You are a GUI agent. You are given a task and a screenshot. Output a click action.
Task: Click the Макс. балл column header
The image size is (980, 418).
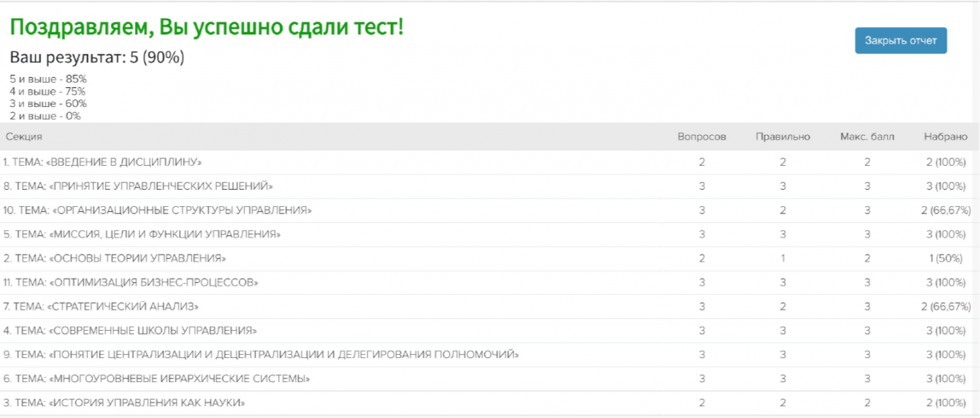tap(867, 137)
